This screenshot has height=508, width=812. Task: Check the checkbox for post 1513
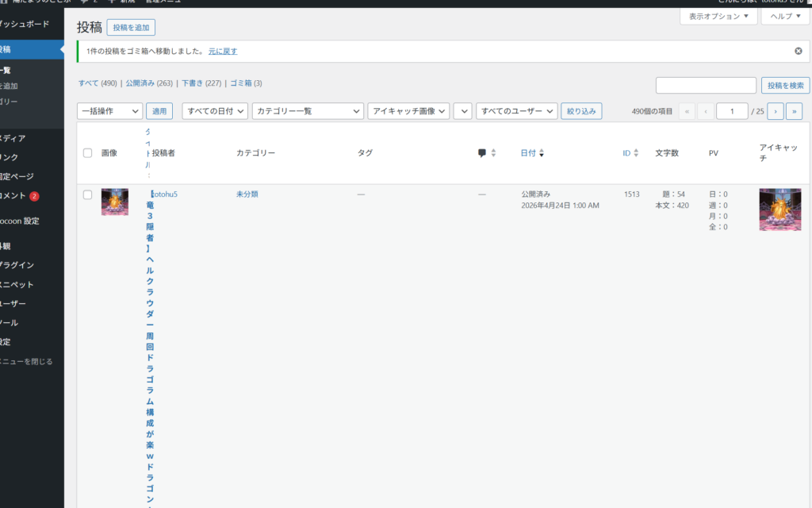click(88, 194)
